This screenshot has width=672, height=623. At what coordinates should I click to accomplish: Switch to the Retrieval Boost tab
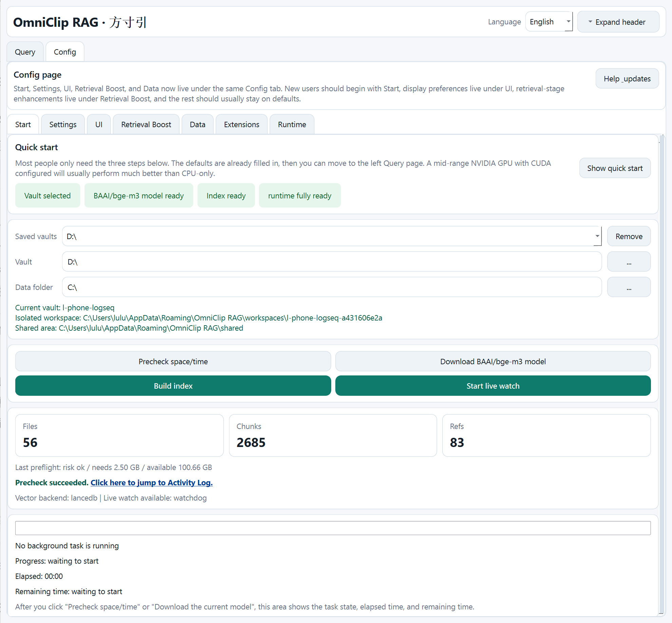[x=146, y=124]
